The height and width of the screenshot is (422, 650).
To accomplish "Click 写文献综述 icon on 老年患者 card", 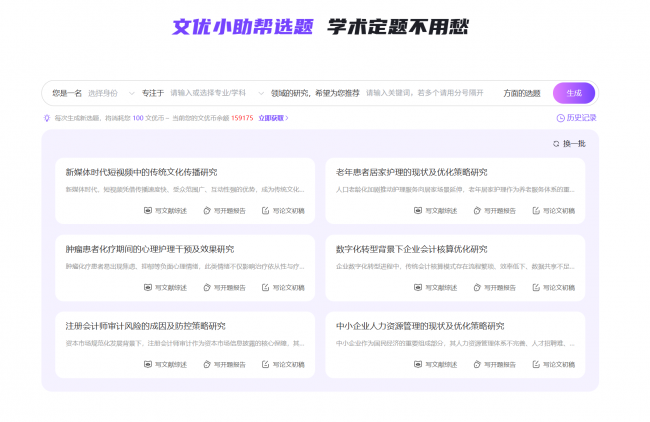I will [x=418, y=211].
